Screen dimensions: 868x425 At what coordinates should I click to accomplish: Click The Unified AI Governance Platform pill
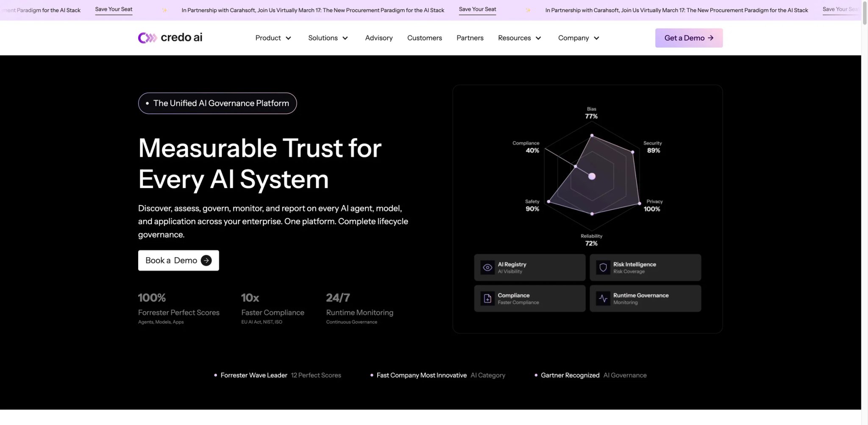(x=217, y=103)
